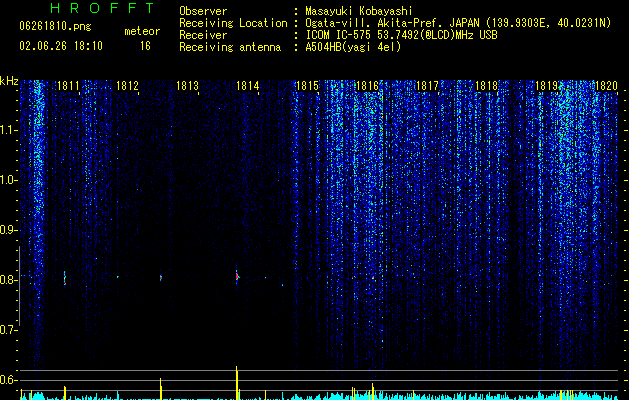Click the 1.1 frequency axis label
This screenshot has width=629, height=400.
point(8,130)
